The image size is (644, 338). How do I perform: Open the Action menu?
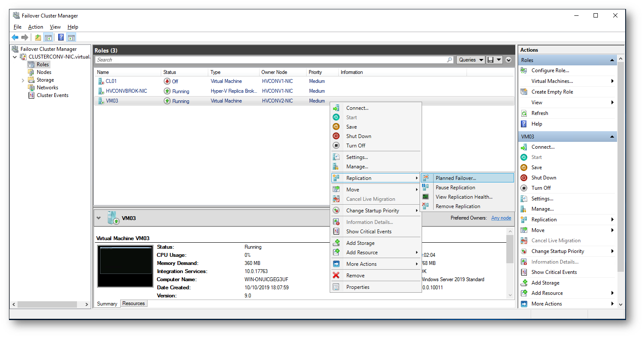pos(36,27)
